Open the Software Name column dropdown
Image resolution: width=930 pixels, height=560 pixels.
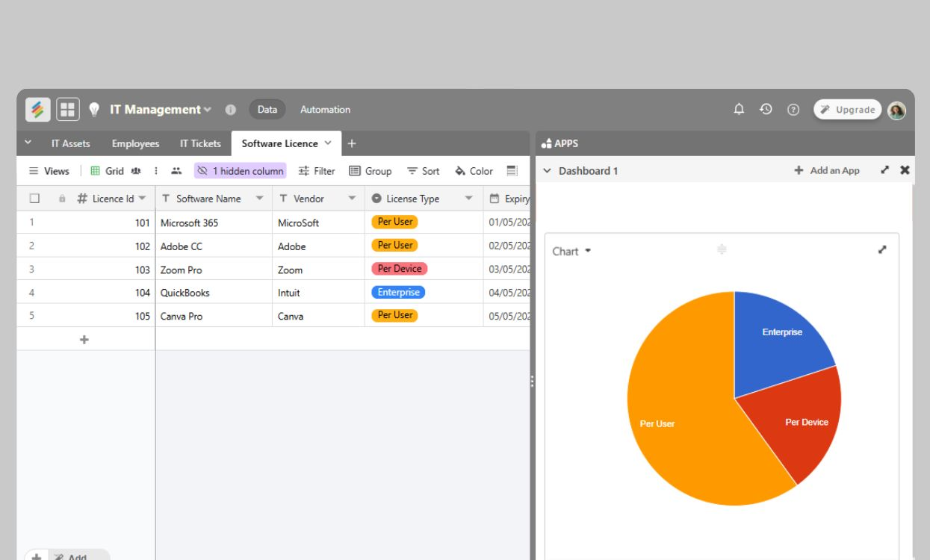[x=259, y=199]
